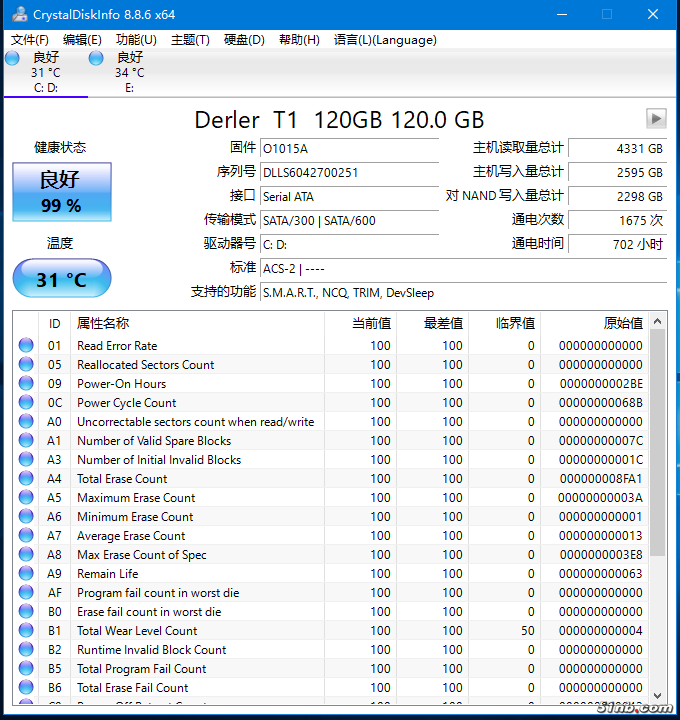The width and height of the screenshot is (680, 720).
Task: Click status orb for Read Error Rate
Action: tap(26, 346)
